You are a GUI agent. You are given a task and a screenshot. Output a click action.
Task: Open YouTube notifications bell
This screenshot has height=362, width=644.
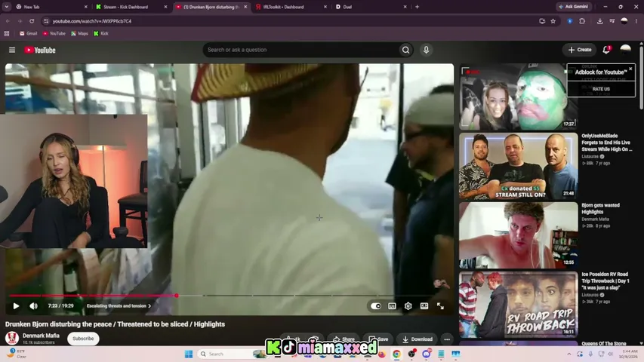[x=606, y=50]
